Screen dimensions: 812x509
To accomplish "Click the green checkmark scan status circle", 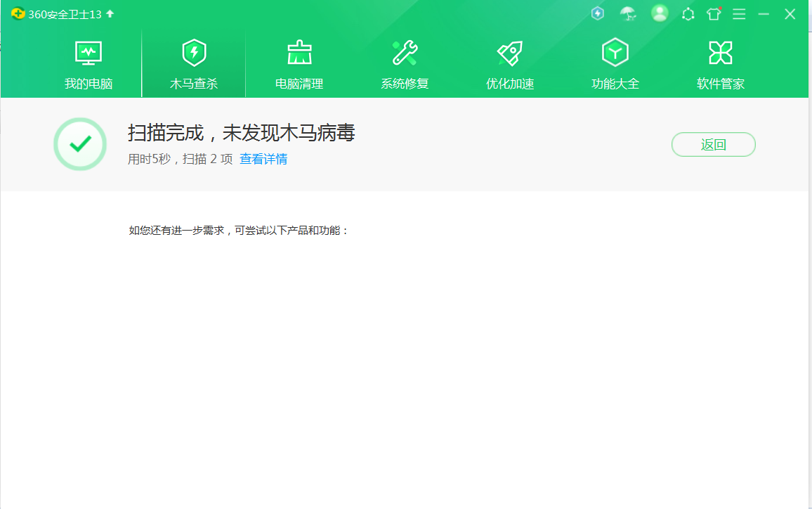I will (x=80, y=144).
